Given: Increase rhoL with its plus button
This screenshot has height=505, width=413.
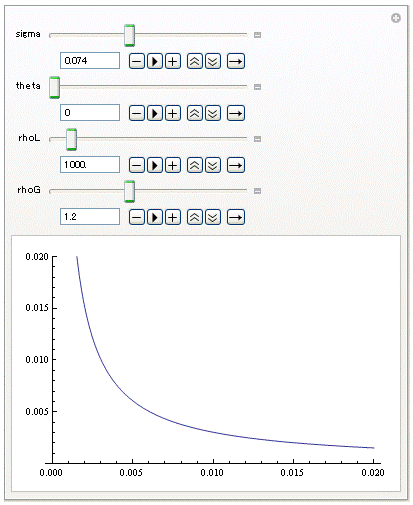Looking at the screenshot, I should pos(173,165).
